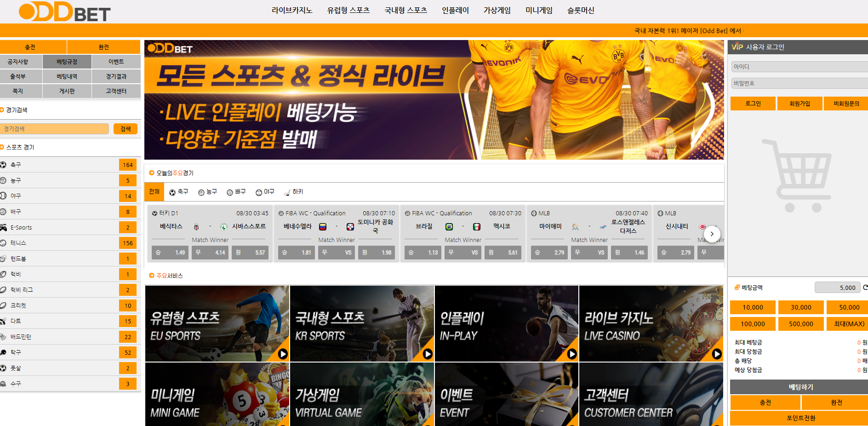Image resolution: width=868 pixels, height=426 pixels.
Task: Select the 10,000 bet amount
Action: click(x=753, y=307)
